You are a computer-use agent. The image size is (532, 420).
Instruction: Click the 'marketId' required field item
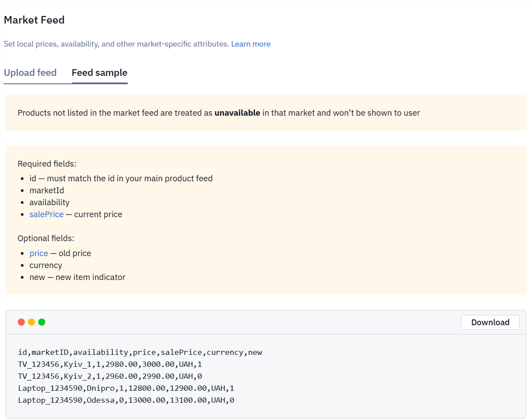coord(47,191)
